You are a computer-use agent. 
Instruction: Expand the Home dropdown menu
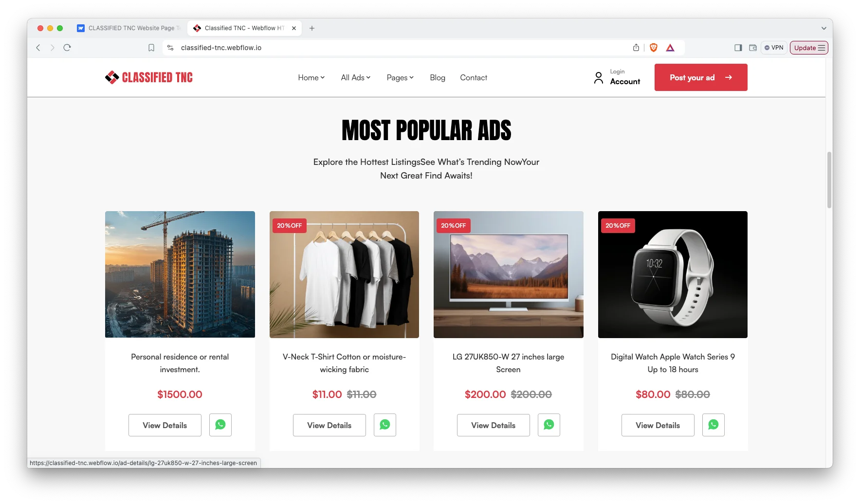point(311,78)
